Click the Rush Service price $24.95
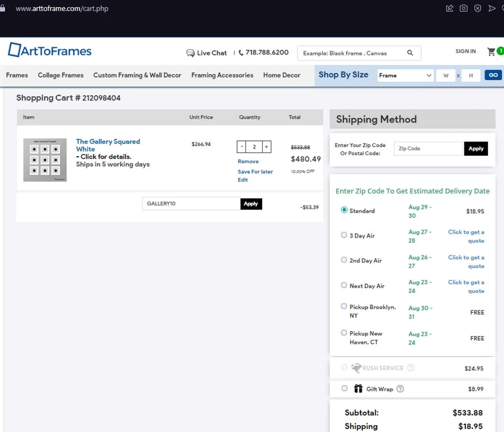This screenshot has height=432, width=504. click(474, 369)
